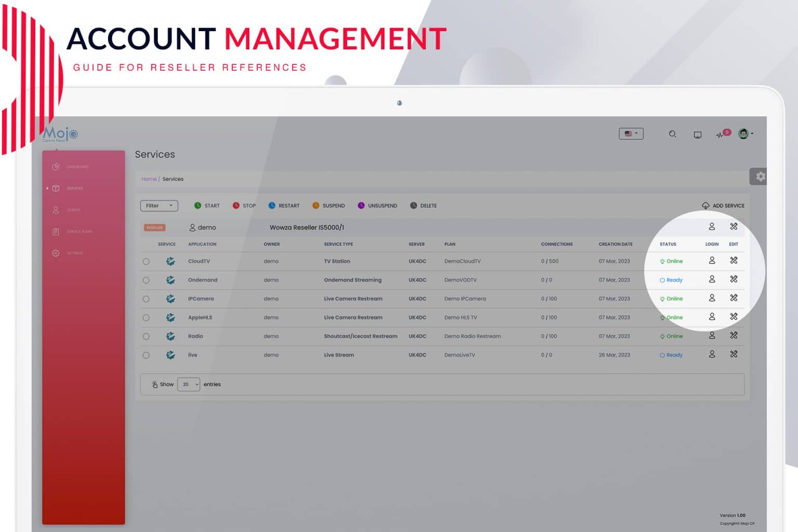Click the login icon for IPCamera row
This screenshot has height=532, width=798.
point(712,298)
